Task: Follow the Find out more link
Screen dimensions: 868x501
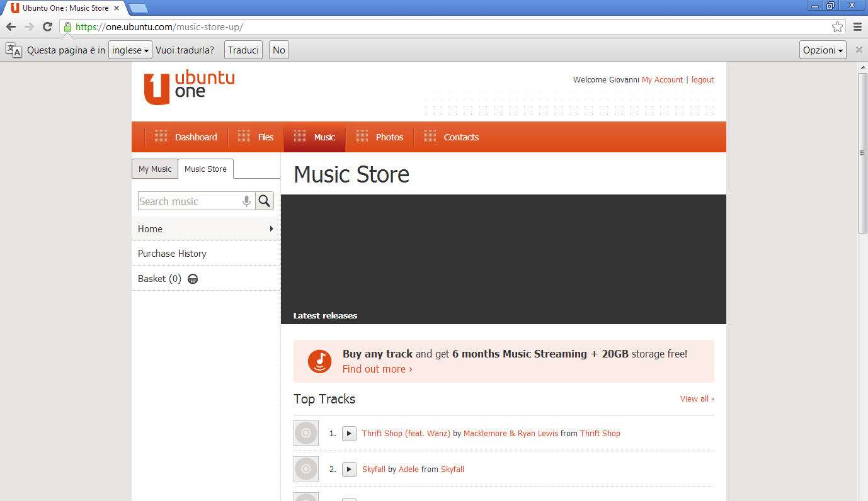Action: 377,369
